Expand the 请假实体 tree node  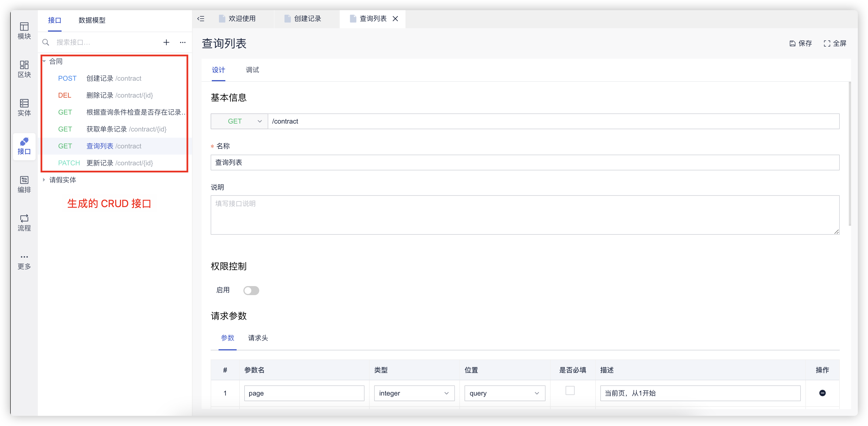[44, 180]
